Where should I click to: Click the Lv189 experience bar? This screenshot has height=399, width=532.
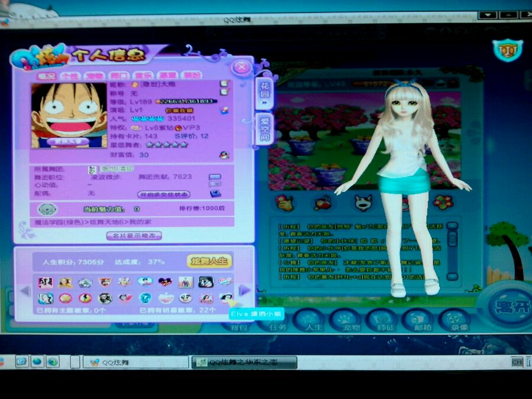[x=186, y=101]
